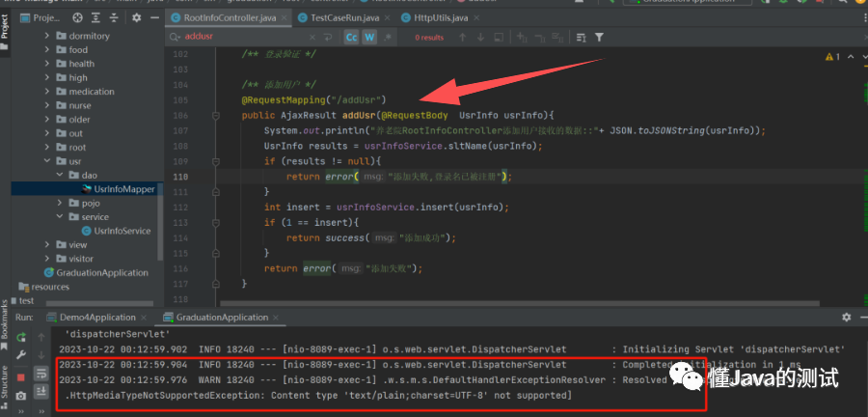Open the Demo4Application run tab
Viewport: 868px width, 417px height.
coord(97,318)
